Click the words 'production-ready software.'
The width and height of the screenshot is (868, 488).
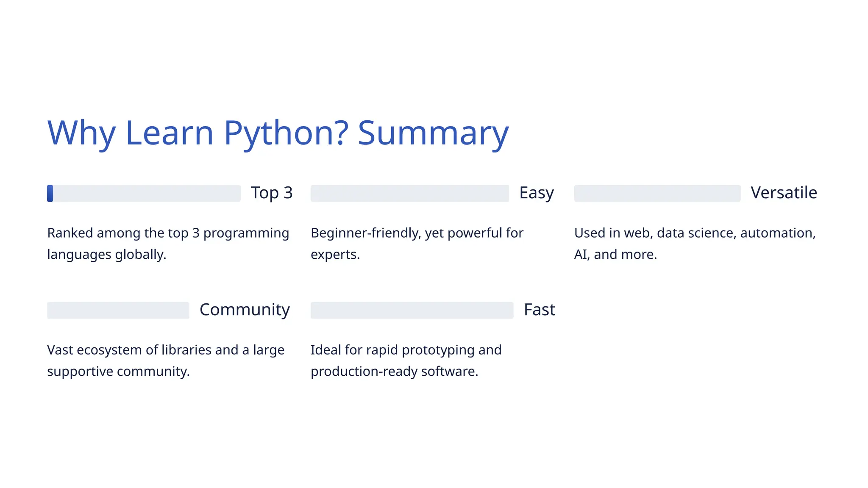394,372
